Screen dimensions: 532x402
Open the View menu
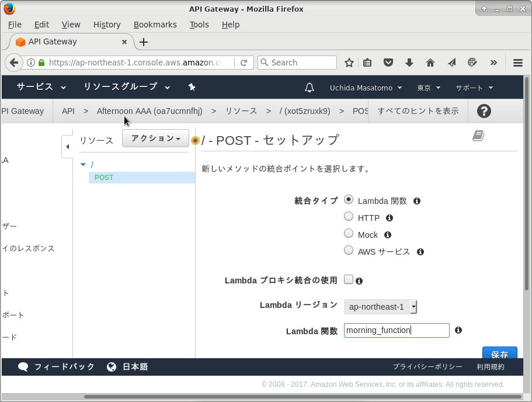(71, 25)
